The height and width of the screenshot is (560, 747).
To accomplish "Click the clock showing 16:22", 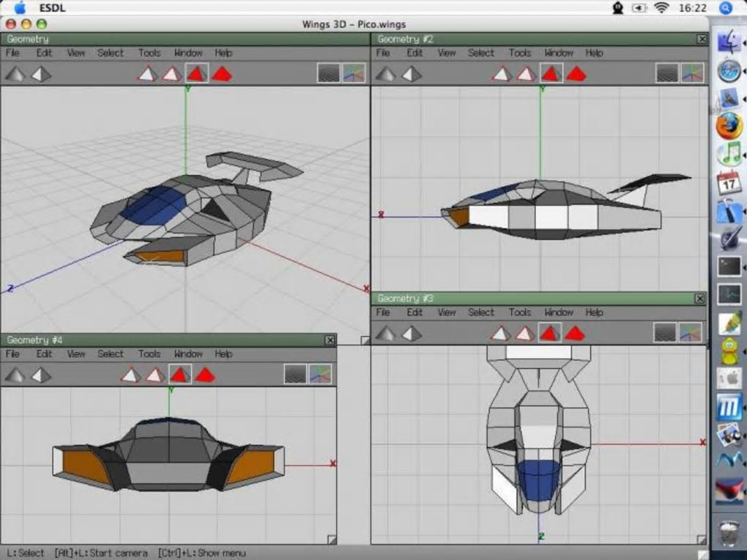I will pos(692,8).
